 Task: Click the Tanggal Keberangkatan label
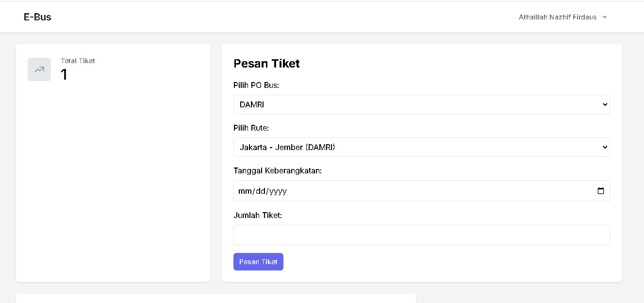tap(278, 171)
